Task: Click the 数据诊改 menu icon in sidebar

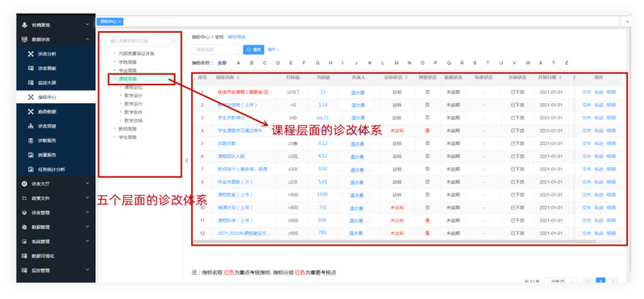Action: point(24,39)
